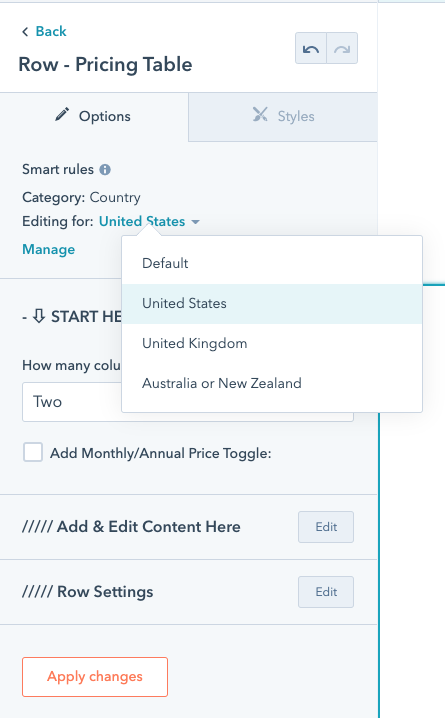The width and height of the screenshot is (445, 718).
Task: Select United States in the dropdown list
Action: [x=272, y=304]
